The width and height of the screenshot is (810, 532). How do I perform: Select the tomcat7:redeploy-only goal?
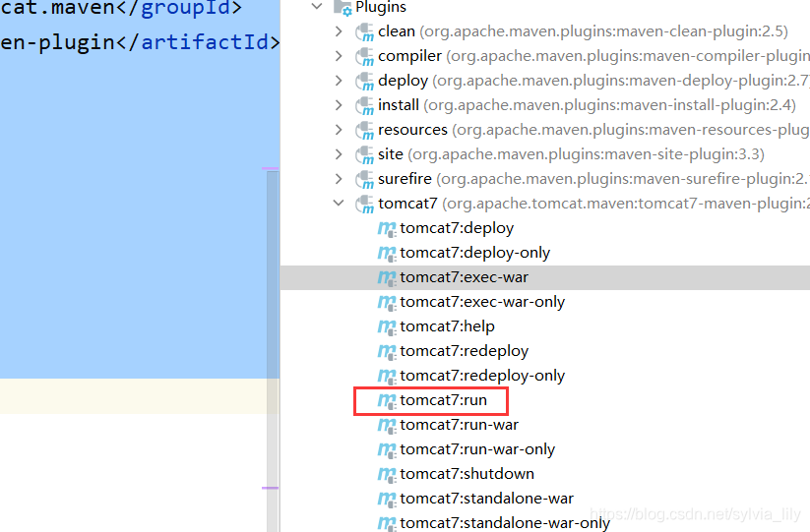482,376
